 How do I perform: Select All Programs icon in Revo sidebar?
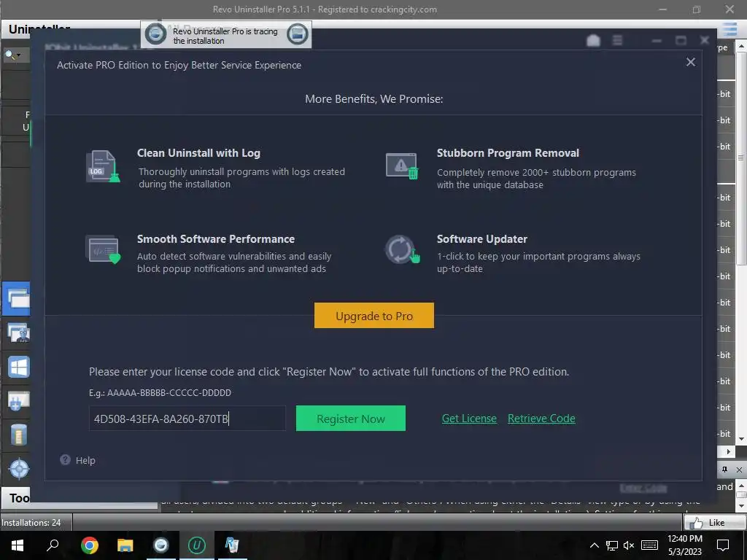point(17,299)
